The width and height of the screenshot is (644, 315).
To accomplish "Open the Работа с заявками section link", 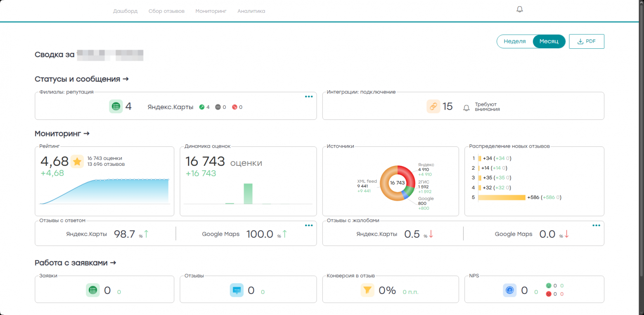I will pos(76,263).
